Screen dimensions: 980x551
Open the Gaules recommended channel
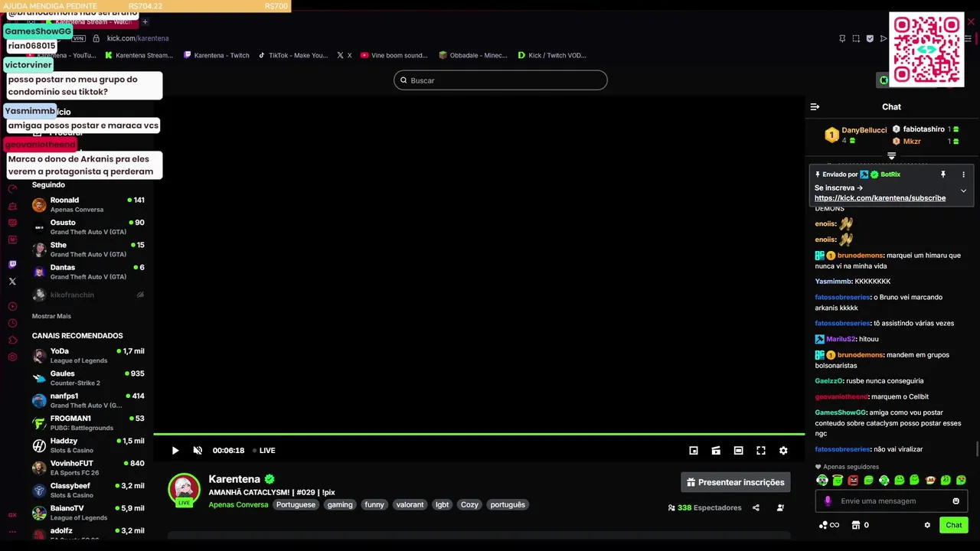(x=88, y=378)
